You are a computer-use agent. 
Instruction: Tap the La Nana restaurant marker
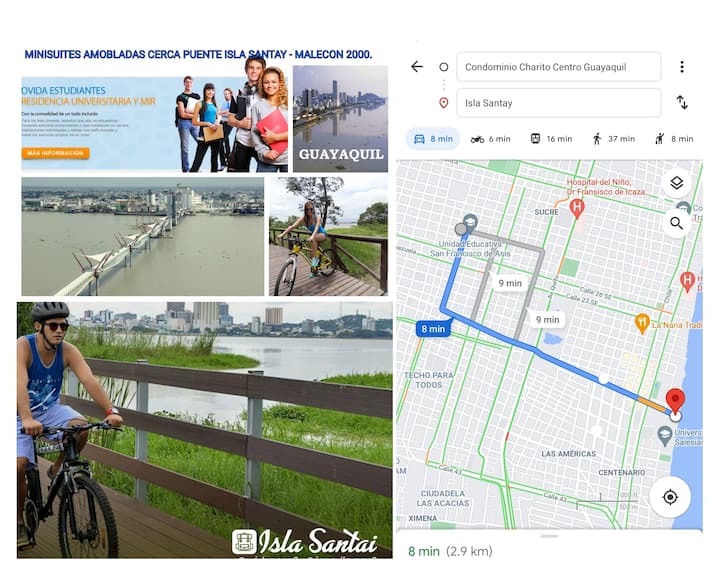pos(642,323)
